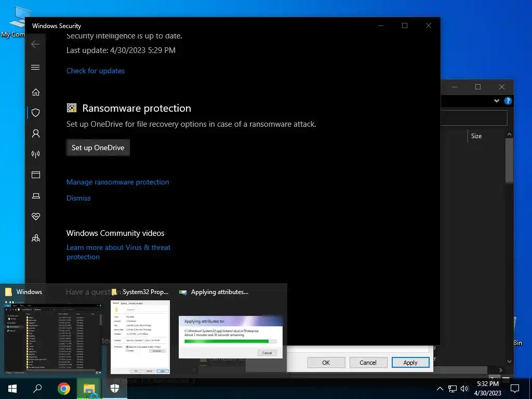Click the Explorer search box
532x399 pixels.
pos(474,118)
